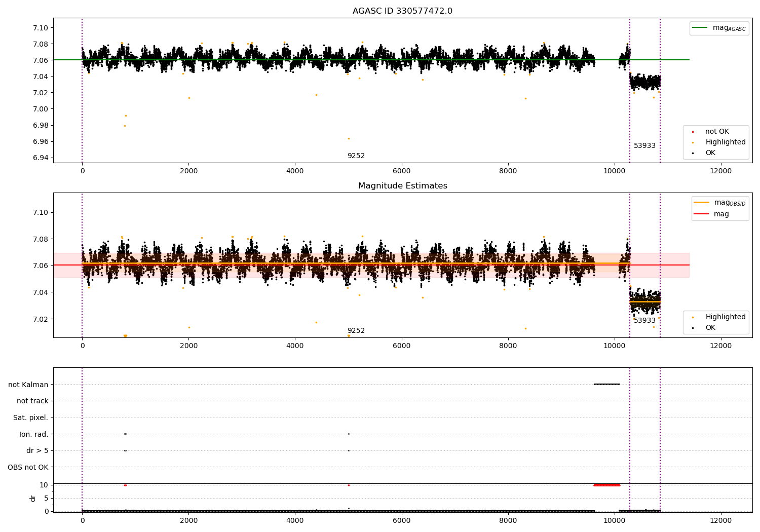Click the black 'not Kalman' flag bar
The width and height of the screenshot is (760, 532).
point(606,384)
